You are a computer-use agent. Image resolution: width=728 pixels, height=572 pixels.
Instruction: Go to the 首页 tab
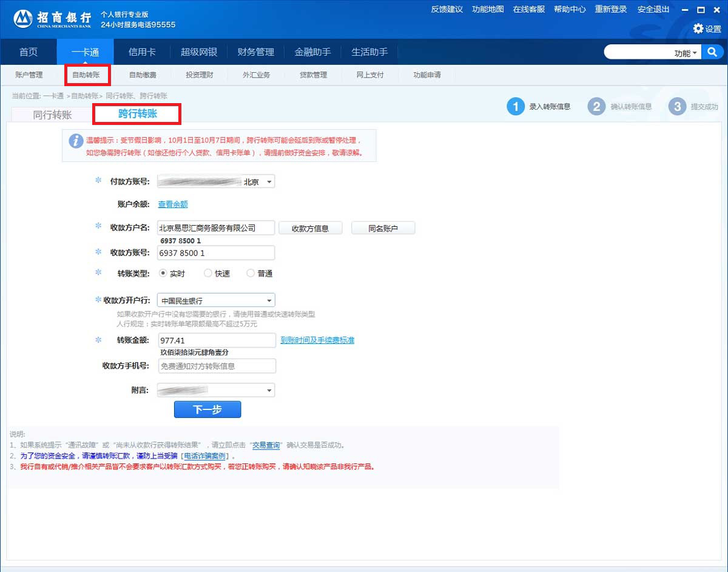click(x=28, y=52)
